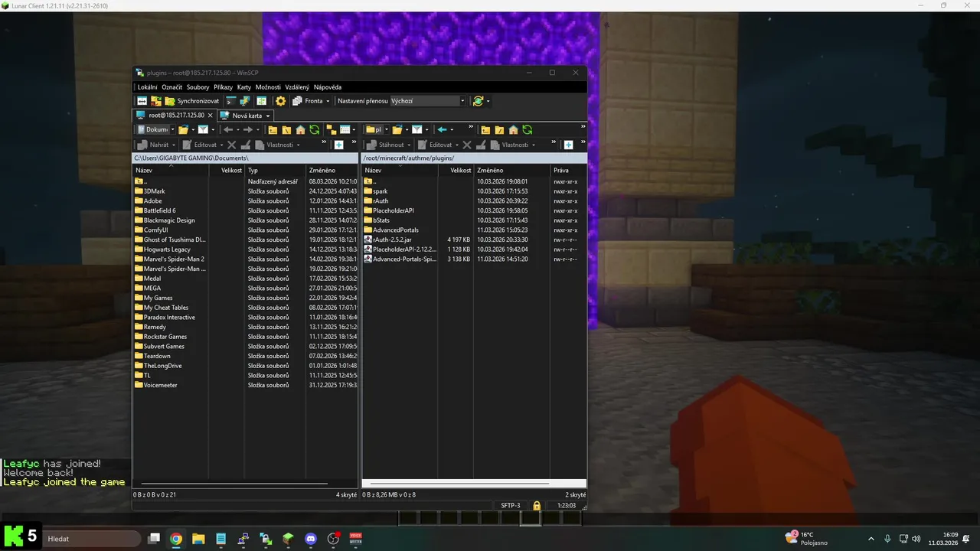The width and height of the screenshot is (980, 551).
Task: Open the Vzdálený menu
Action: point(297,87)
